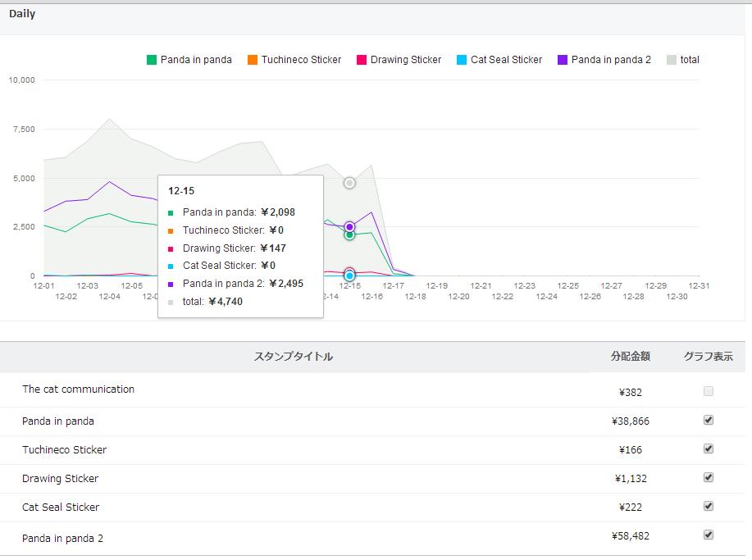Enable graph display for The cat communication
The image size is (752, 560).
click(709, 391)
